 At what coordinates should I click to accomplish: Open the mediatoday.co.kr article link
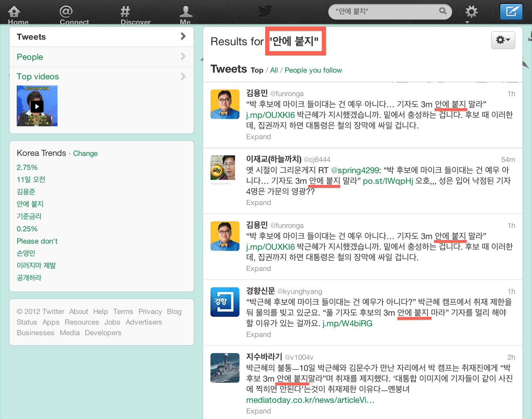[310, 400]
